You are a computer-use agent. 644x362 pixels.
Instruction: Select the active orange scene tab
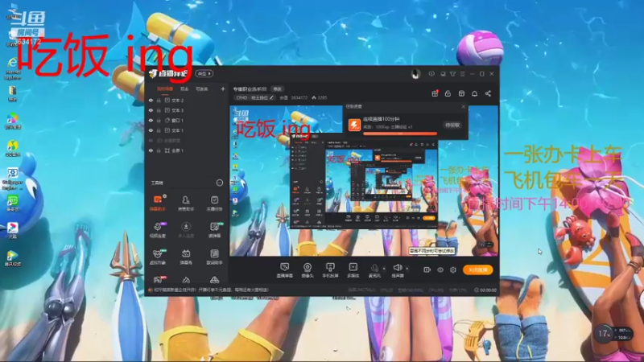pyautogui.click(x=165, y=88)
